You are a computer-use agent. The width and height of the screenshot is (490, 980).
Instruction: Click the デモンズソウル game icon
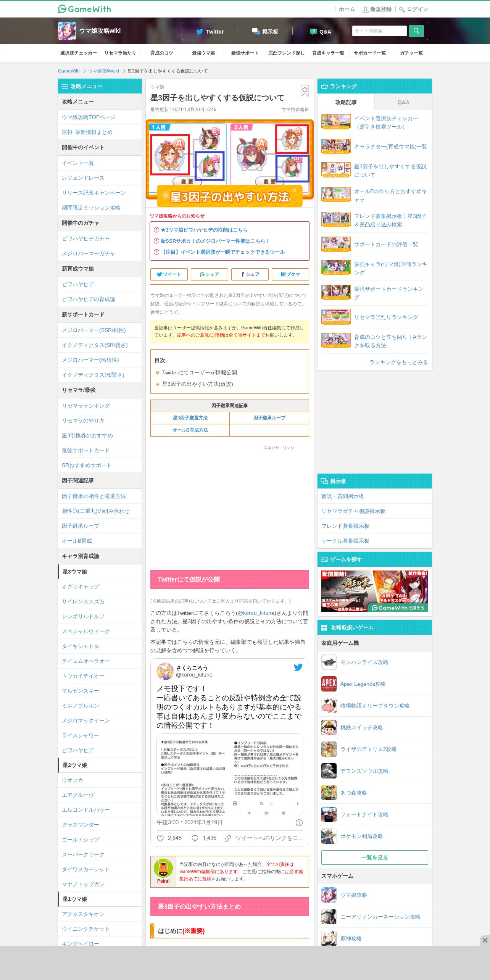pos(329,771)
